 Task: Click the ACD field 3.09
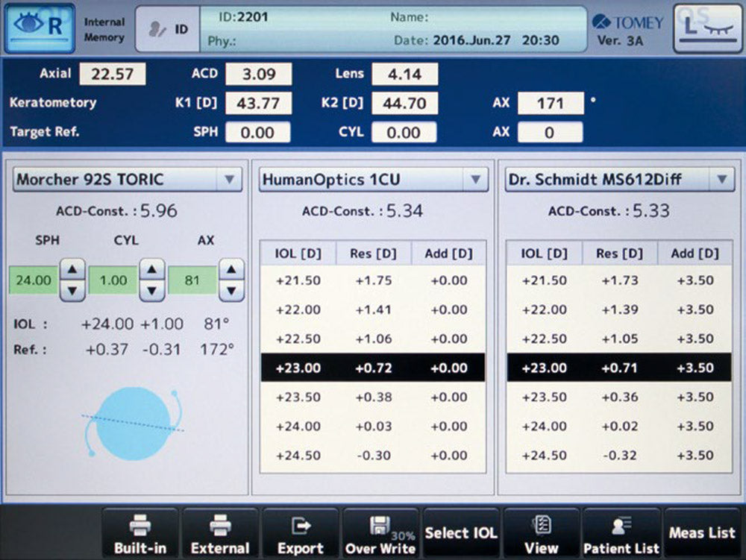258,74
